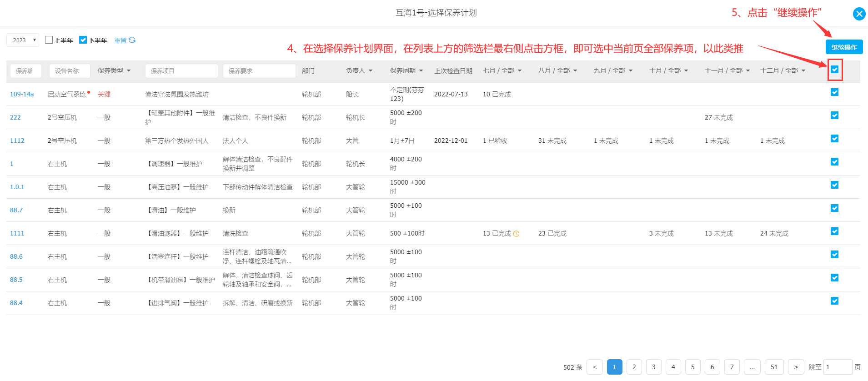This screenshot has width=868, height=381.
Task: Focus the 保养项目 filter input
Action: pyautogui.click(x=181, y=71)
